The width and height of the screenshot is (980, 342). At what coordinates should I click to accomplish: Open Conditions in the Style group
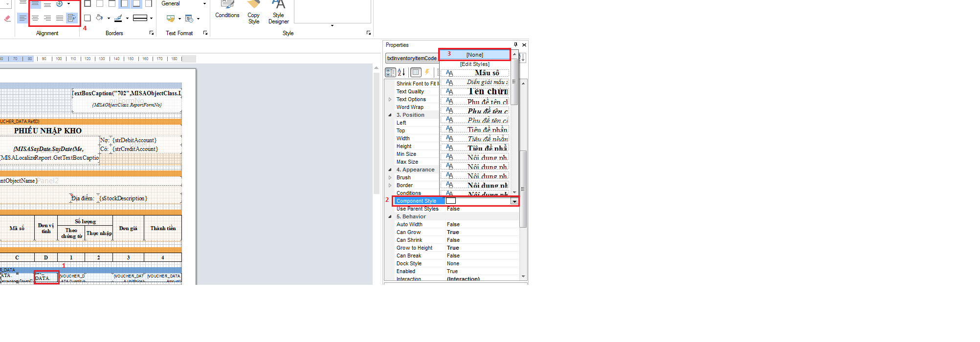(x=227, y=10)
